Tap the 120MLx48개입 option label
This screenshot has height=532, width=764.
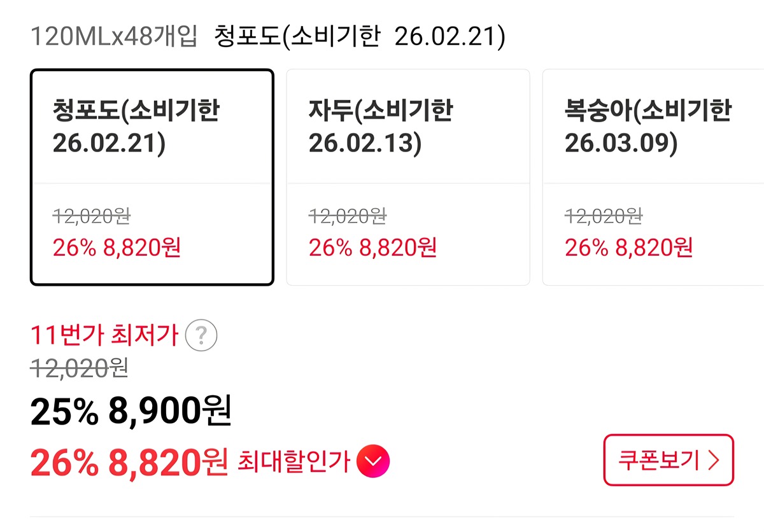point(115,37)
